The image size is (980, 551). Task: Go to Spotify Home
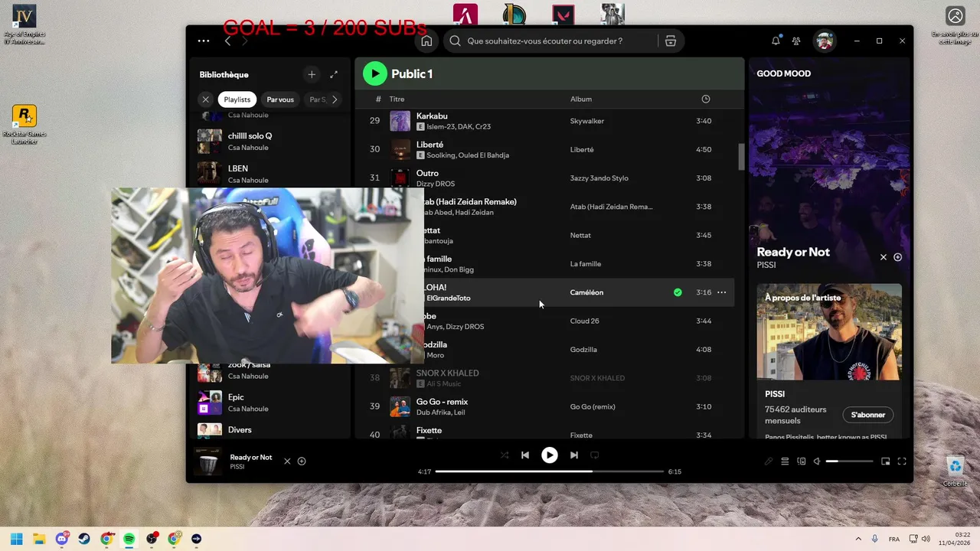426,41
